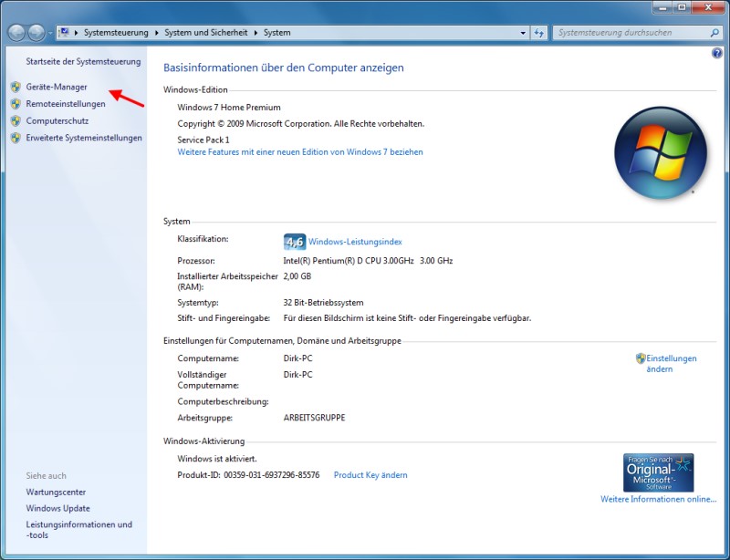Click the Windows 7 Home Premium text
The width and height of the screenshot is (730, 560).
(229, 108)
